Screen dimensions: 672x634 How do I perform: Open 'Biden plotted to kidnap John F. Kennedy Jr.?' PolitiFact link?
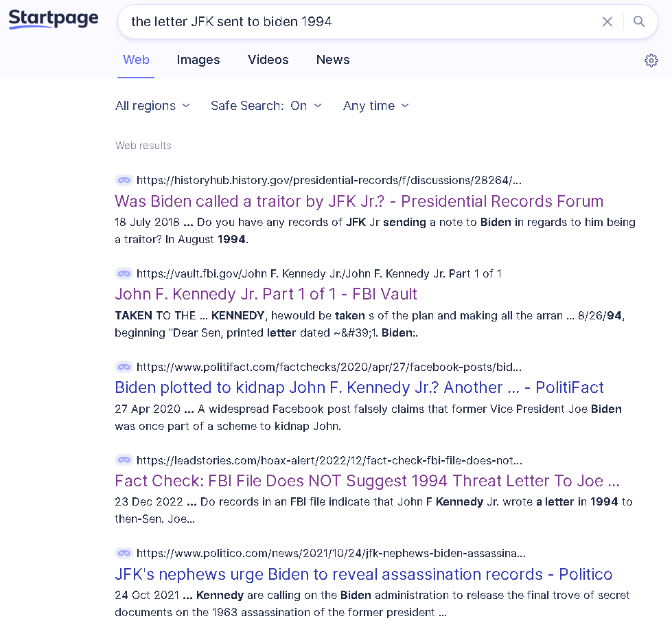pos(359,388)
